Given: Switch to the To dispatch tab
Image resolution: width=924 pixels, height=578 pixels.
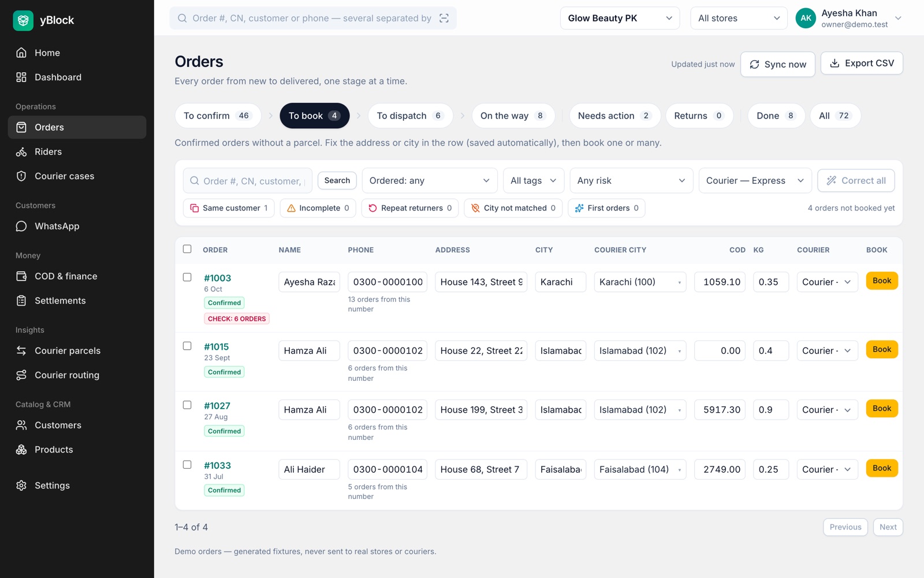Looking at the screenshot, I should tap(410, 116).
